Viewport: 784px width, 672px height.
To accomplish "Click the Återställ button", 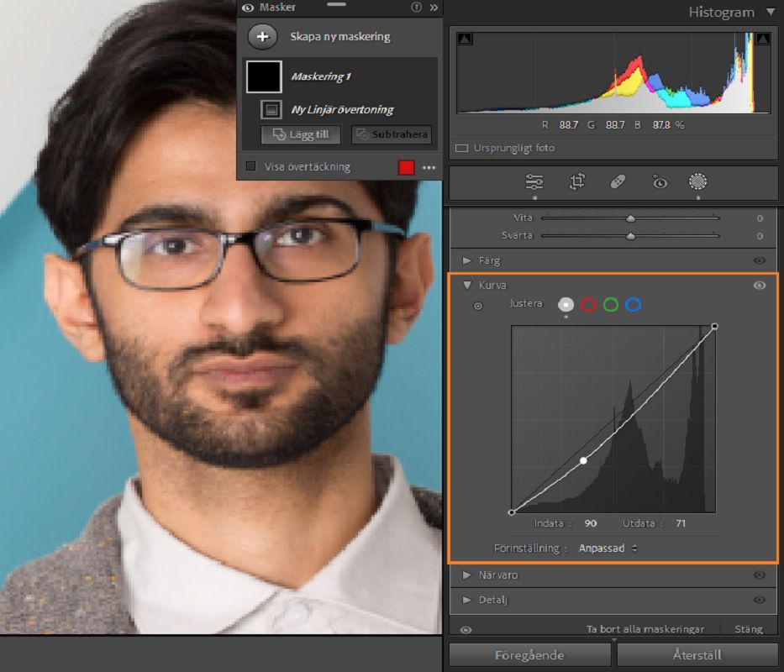I will point(697,655).
